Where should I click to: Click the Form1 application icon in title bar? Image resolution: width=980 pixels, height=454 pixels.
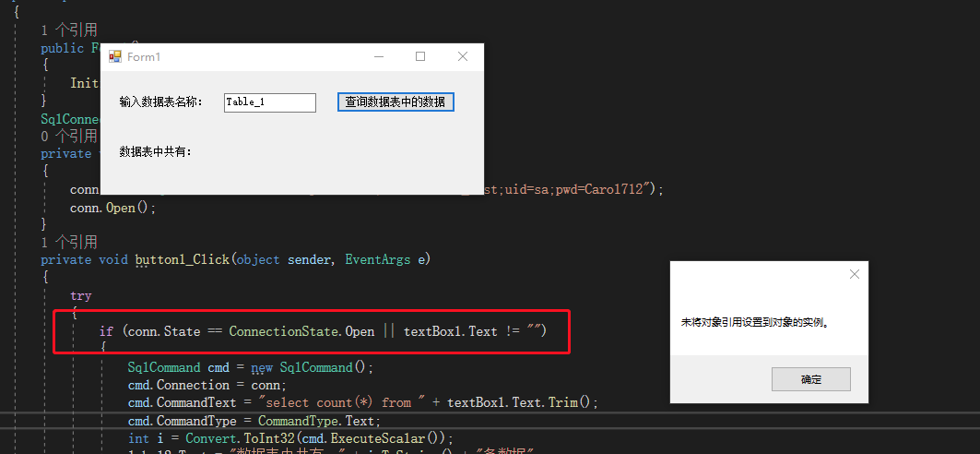tap(115, 57)
